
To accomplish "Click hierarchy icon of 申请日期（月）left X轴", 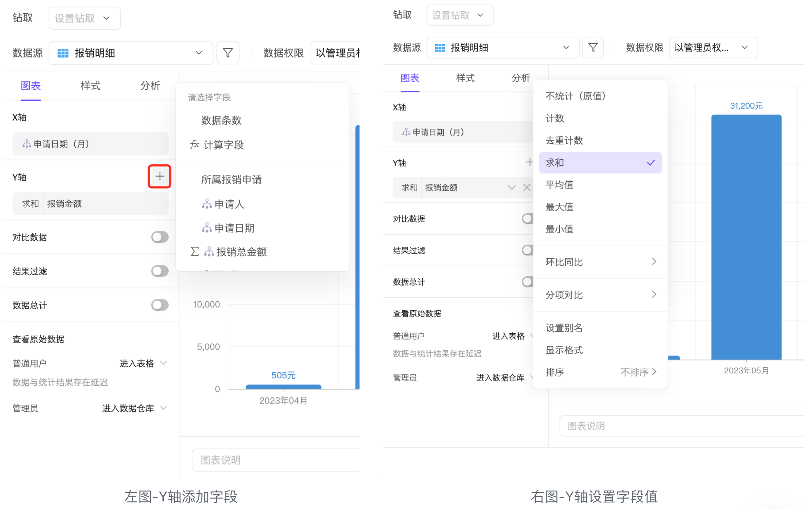I will (x=27, y=144).
